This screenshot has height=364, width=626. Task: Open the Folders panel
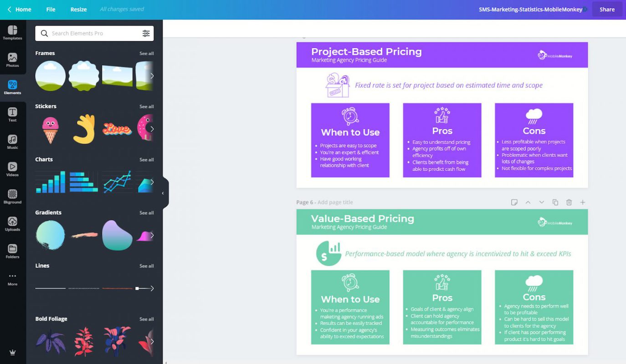point(12,250)
